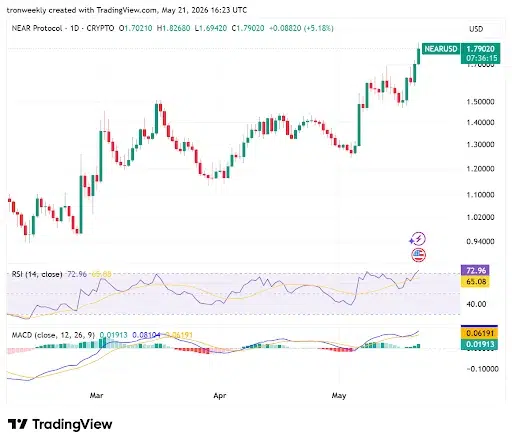Click the 1.20000 price axis label
This screenshot has height=444, width=512.
pos(480,169)
